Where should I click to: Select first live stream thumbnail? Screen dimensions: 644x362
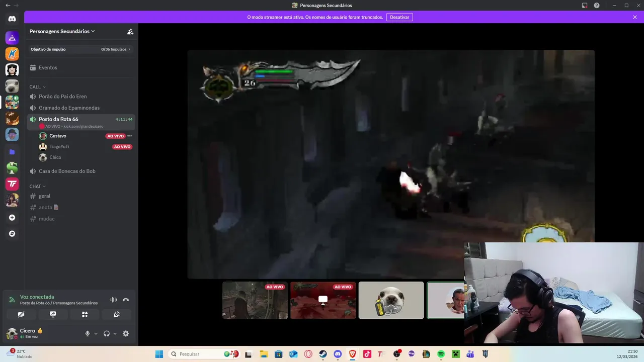coord(255,300)
